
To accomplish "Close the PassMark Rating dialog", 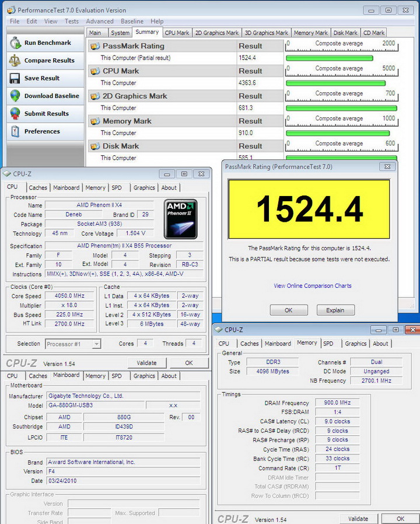I will (387, 167).
